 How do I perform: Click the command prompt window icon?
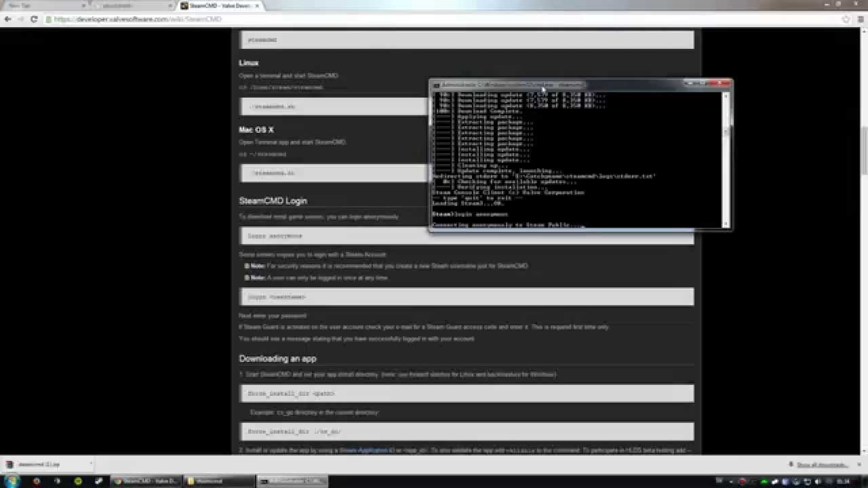coord(437,85)
